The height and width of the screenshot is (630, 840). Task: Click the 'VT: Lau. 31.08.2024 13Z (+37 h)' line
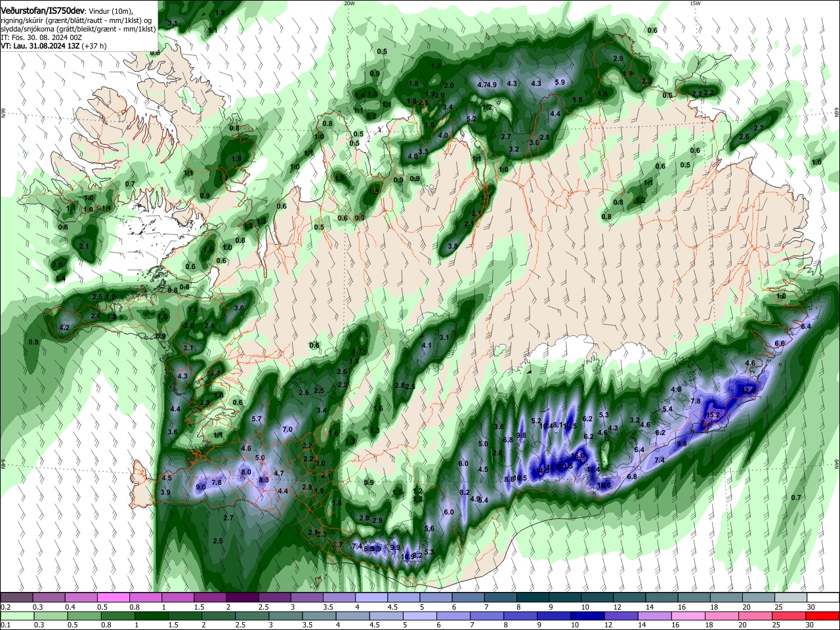(x=54, y=46)
